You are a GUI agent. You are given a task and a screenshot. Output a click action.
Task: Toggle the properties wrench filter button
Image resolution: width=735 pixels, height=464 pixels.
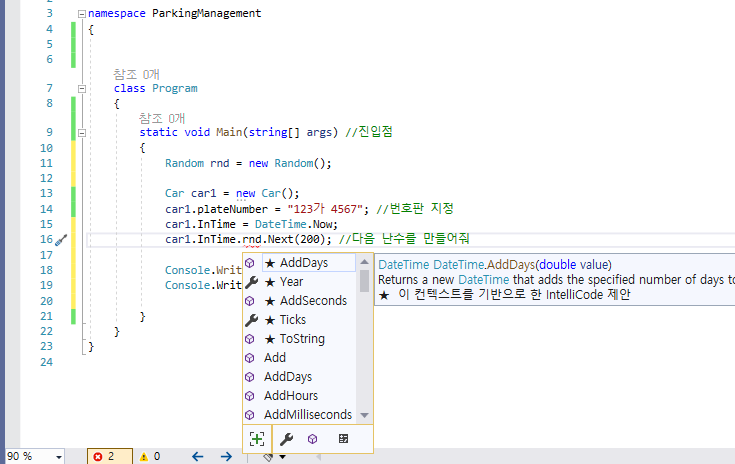[286, 439]
